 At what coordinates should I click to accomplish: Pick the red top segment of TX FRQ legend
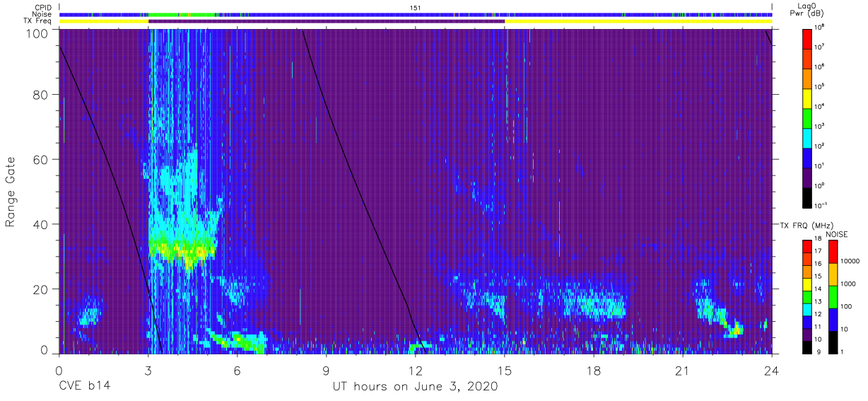(808, 246)
